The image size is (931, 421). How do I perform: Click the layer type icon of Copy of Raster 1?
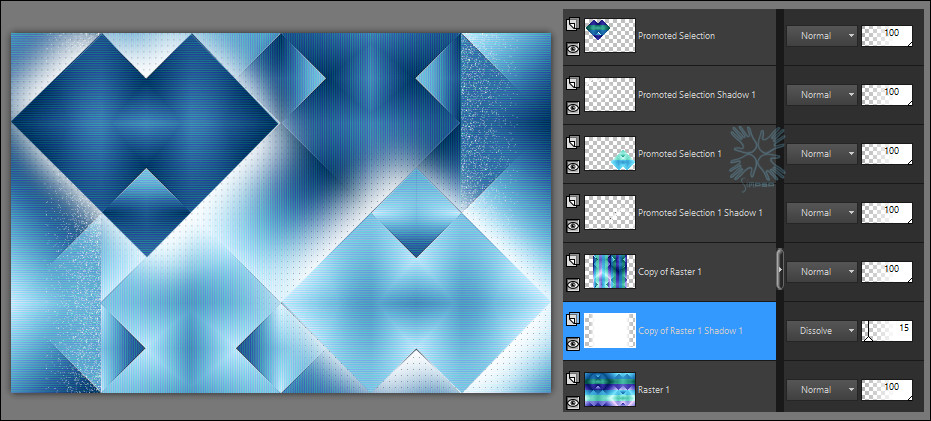coord(573,260)
